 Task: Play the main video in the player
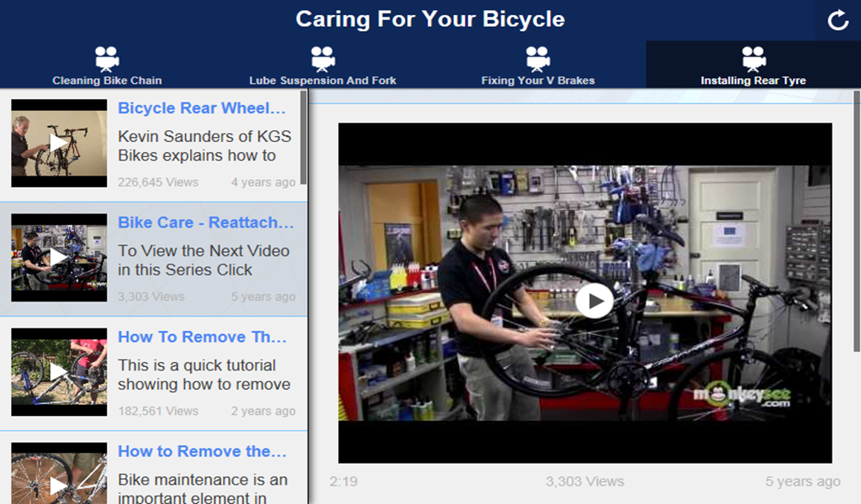(x=594, y=300)
